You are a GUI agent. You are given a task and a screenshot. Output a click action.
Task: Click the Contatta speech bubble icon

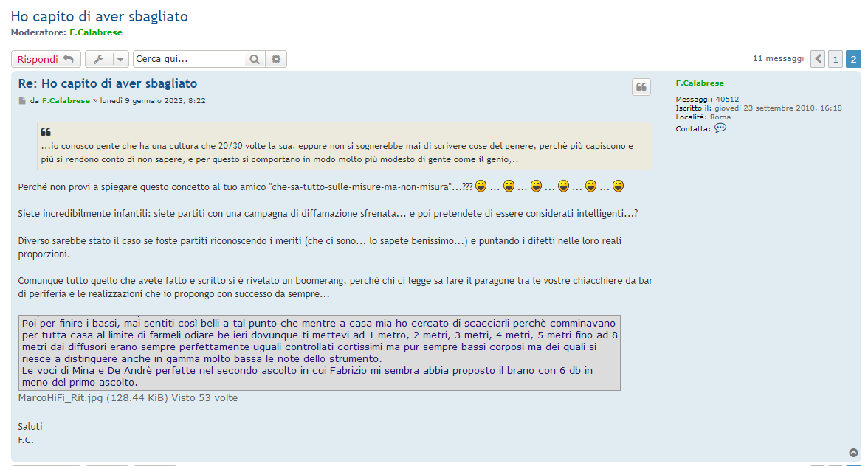click(720, 128)
